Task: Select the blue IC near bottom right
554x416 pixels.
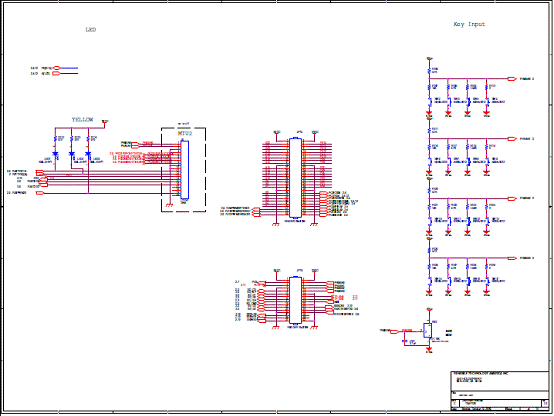Action: [428, 330]
